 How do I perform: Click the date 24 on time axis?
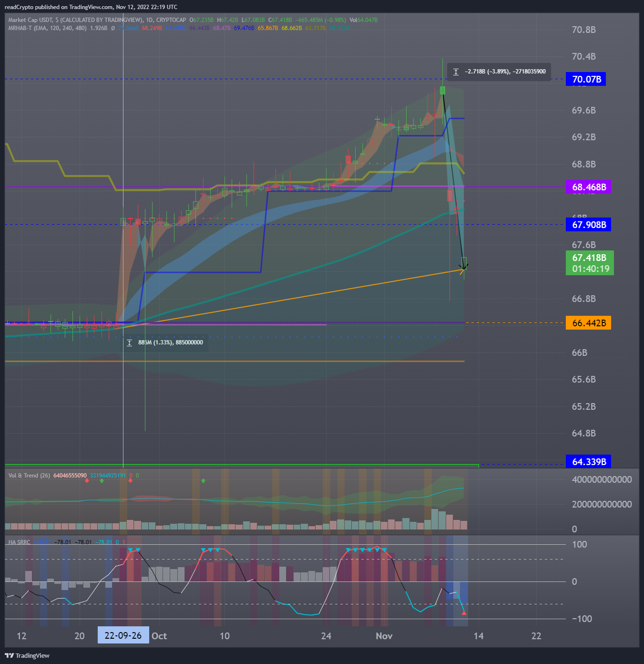point(326,636)
